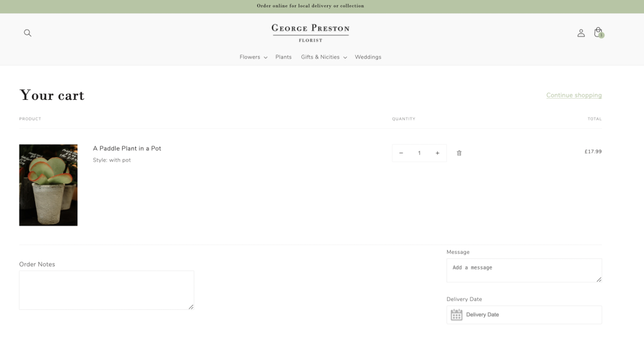Viewport: 644px width, 347px height.
Task: Open the shopping bag cart icon
Action: click(x=599, y=33)
